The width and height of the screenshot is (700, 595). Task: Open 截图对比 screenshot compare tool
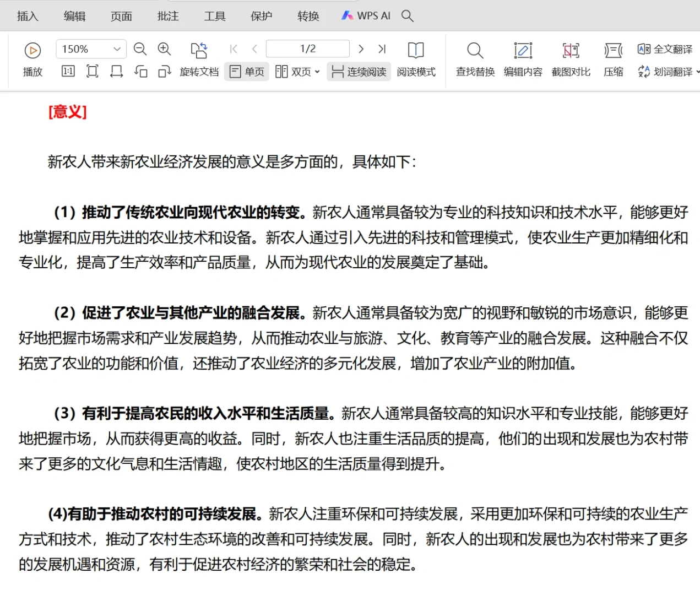click(x=571, y=59)
